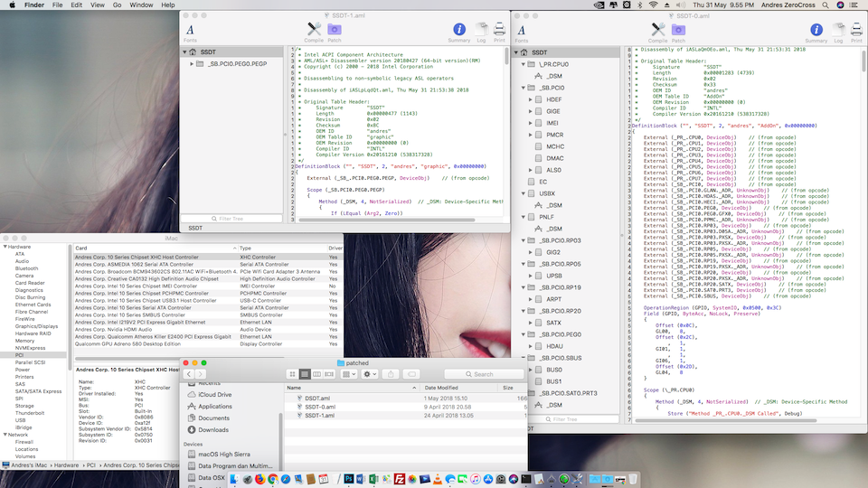Click the Finder Share button

[x=391, y=374]
